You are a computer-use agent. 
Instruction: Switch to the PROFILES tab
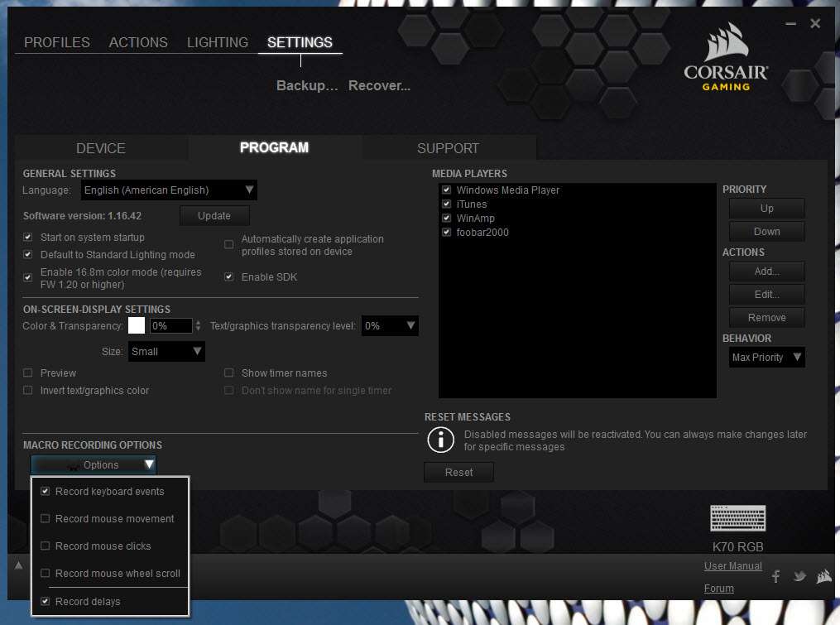57,42
